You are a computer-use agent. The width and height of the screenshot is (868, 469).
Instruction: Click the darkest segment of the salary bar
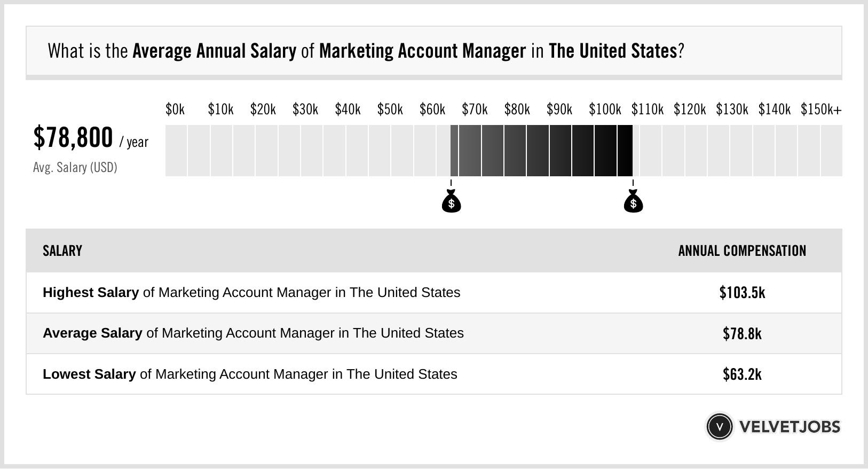625,151
